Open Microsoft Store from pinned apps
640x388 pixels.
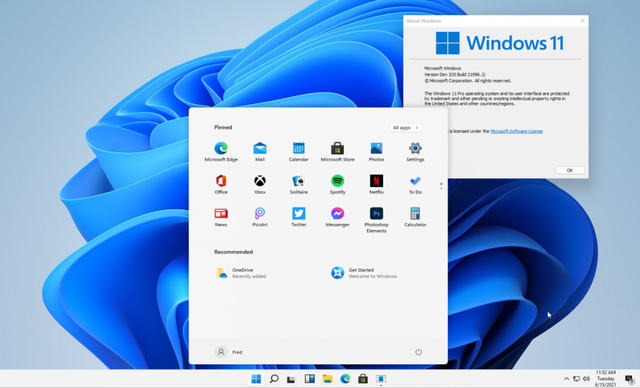337,151
